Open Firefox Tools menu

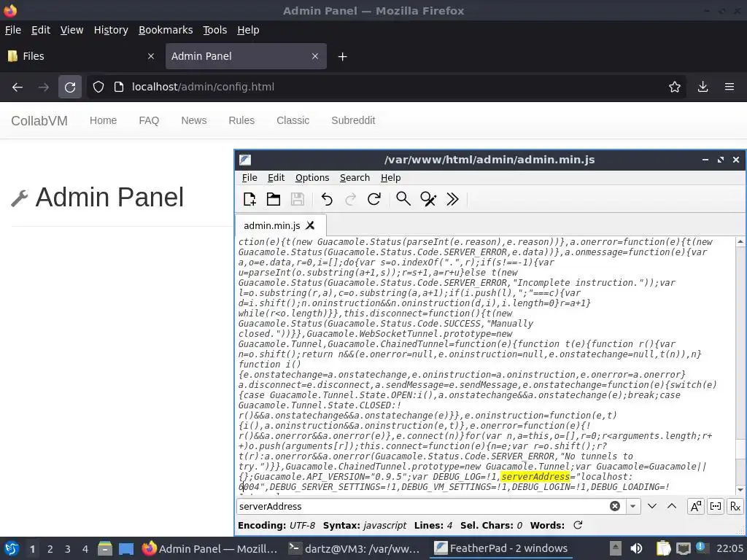pyautogui.click(x=215, y=30)
